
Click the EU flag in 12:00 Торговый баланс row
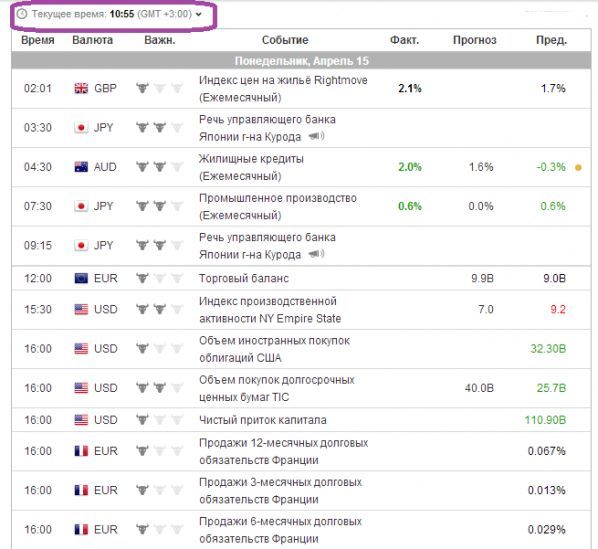pos(81,278)
